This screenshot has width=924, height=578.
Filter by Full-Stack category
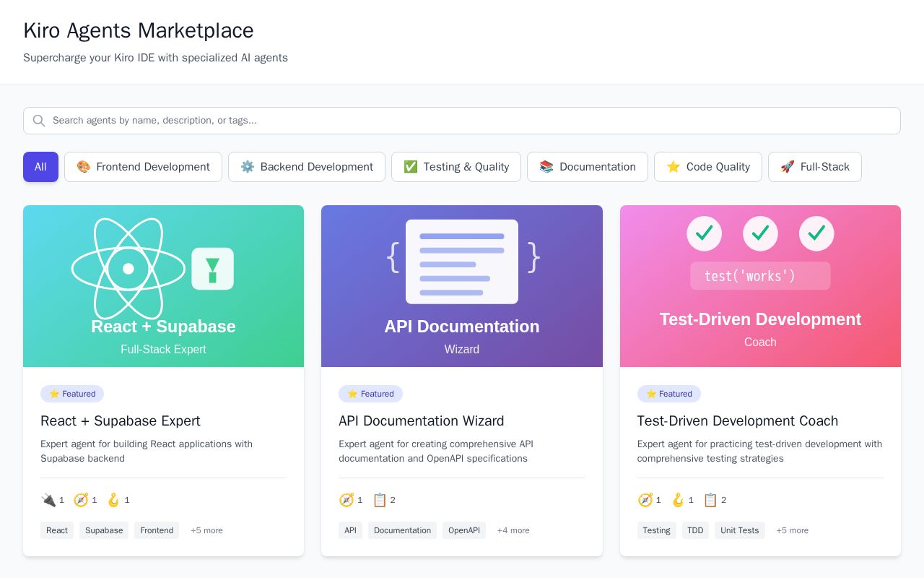815,167
